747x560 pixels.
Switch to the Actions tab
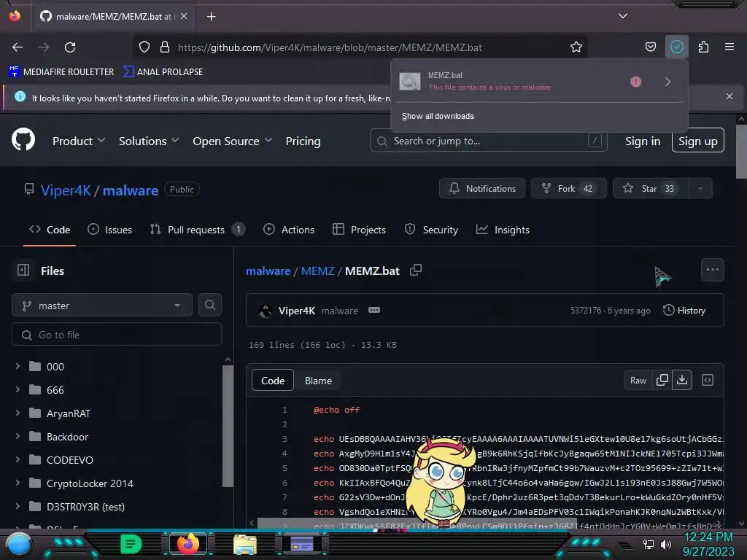(x=289, y=230)
